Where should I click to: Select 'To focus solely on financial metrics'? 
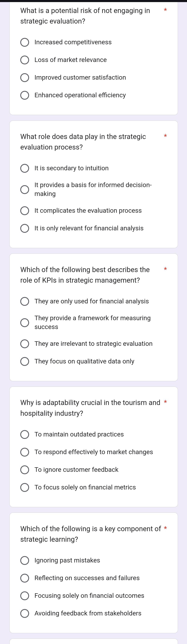coord(24,487)
